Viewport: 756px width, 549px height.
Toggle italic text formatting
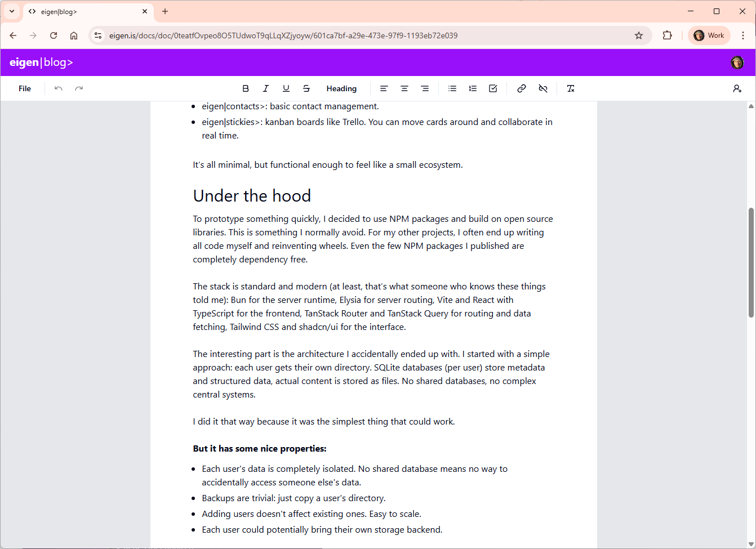[266, 88]
